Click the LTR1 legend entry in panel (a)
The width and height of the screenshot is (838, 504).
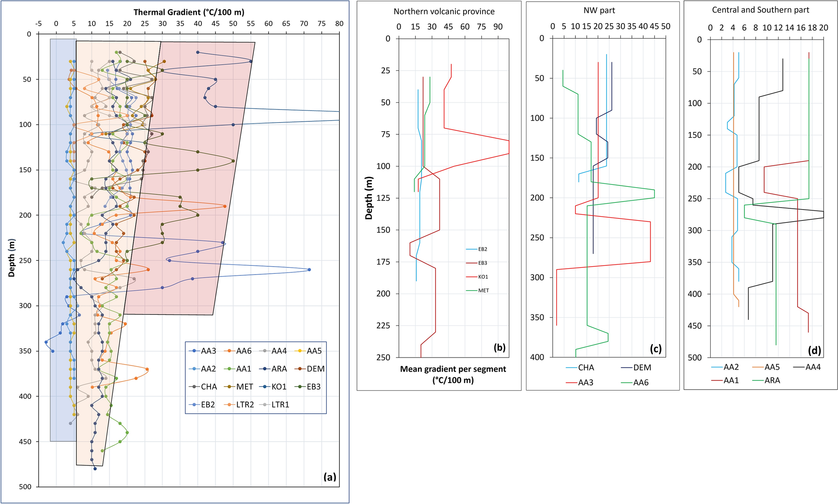(274, 405)
